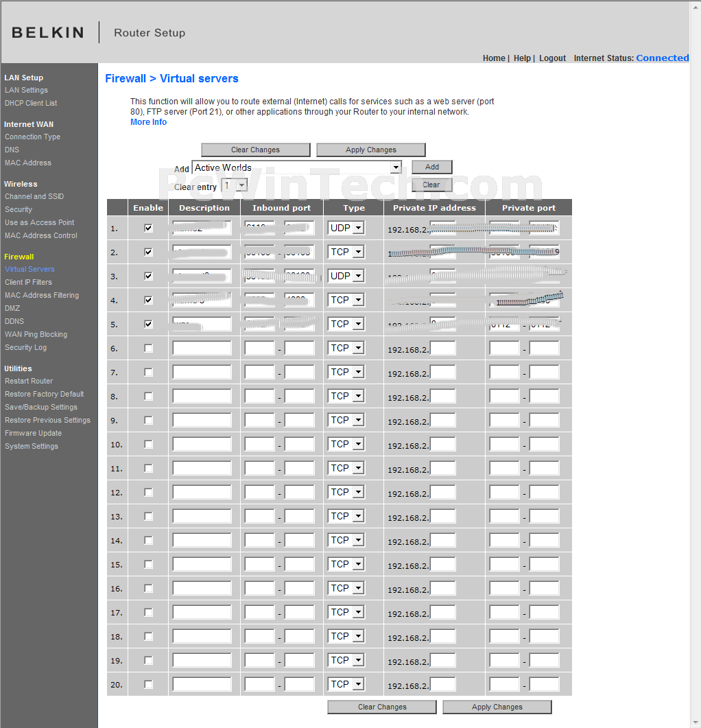Enable virtual server entry 6

pos(148,348)
